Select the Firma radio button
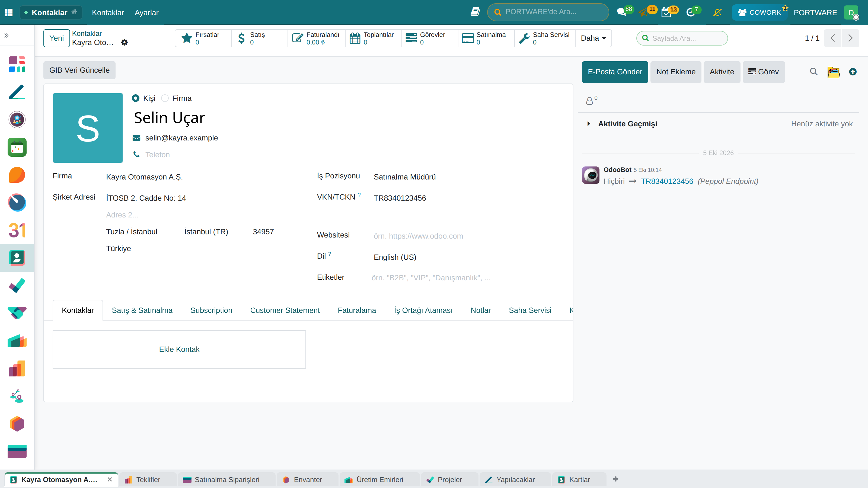868x488 pixels. click(x=165, y=98)
